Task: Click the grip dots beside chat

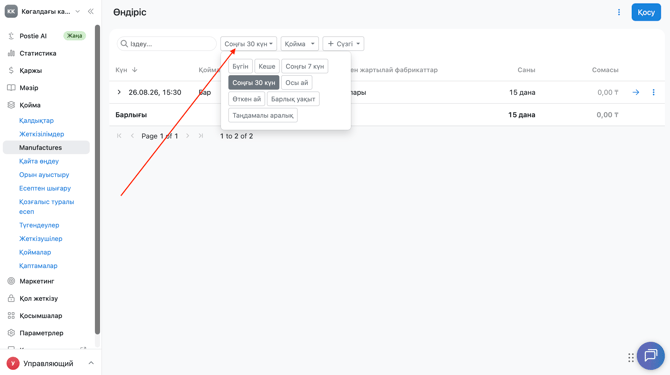Action: [631, 357]
